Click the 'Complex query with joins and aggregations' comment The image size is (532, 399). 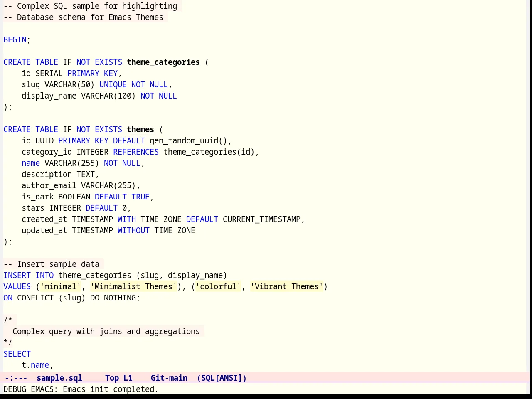click(x=106, y=331)
